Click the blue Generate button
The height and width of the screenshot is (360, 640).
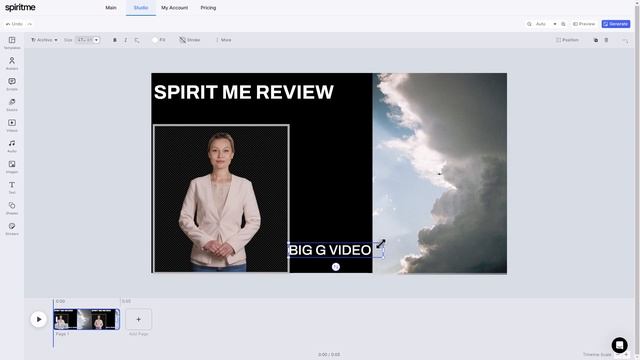click(x=616, y=24)
